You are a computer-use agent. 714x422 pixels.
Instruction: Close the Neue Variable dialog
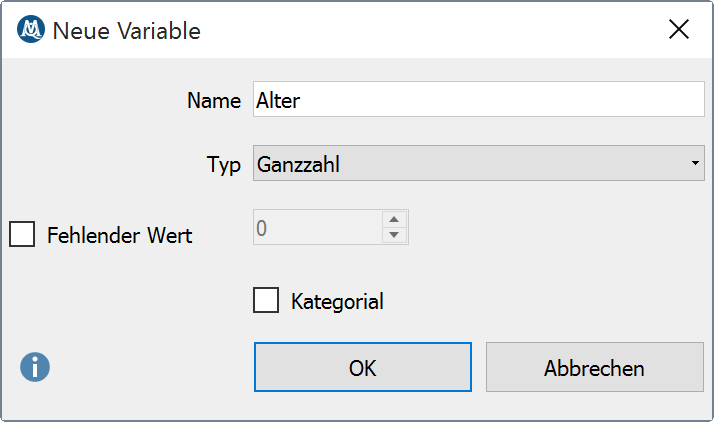tap(678, 30)
